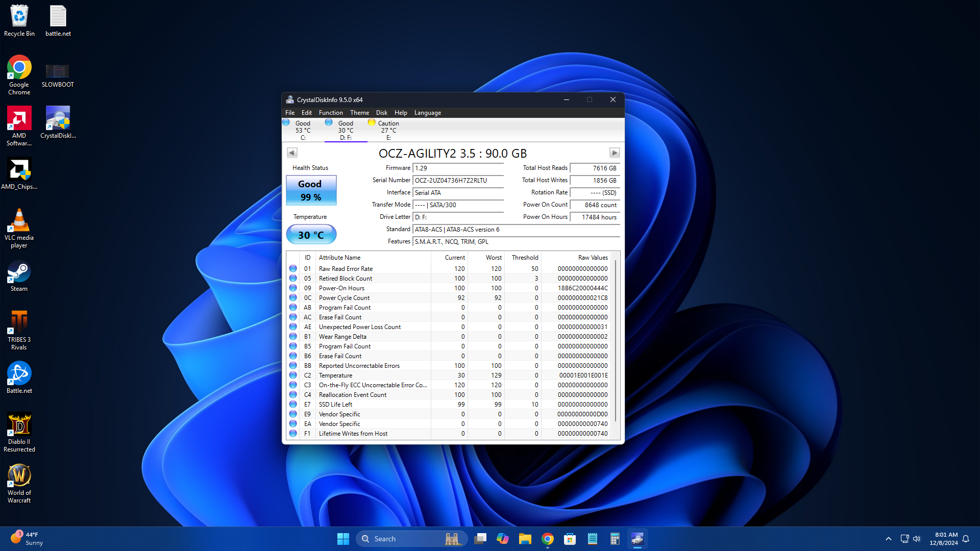The image size is (980, 551).
Task: Select E: drive Caution 27 °C tab
Action: pos(388,130)
